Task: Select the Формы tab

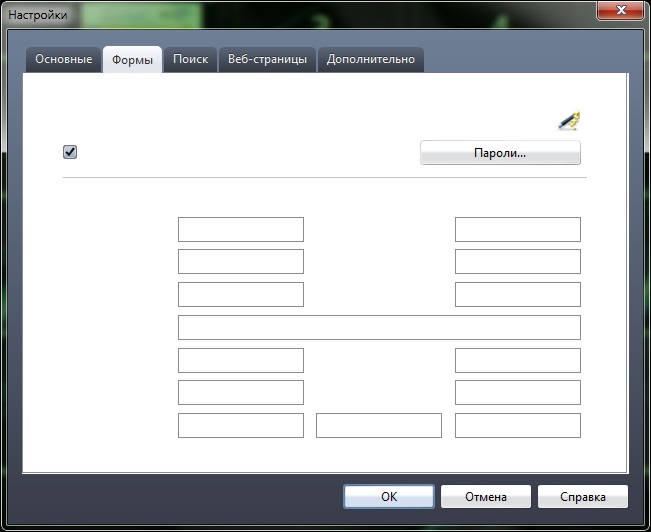Action: [132, 60]
